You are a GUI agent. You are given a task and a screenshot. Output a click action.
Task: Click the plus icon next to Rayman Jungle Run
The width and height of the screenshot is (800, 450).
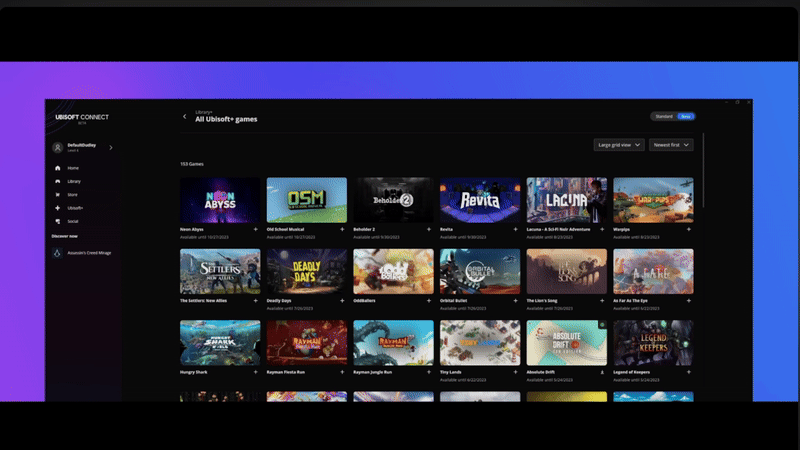(x=429, y=372)
